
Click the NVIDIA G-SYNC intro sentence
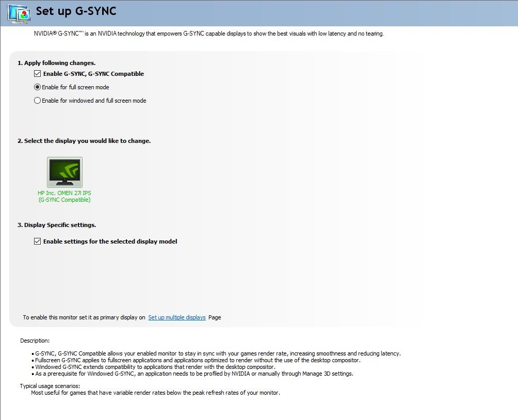click(209, 34)
